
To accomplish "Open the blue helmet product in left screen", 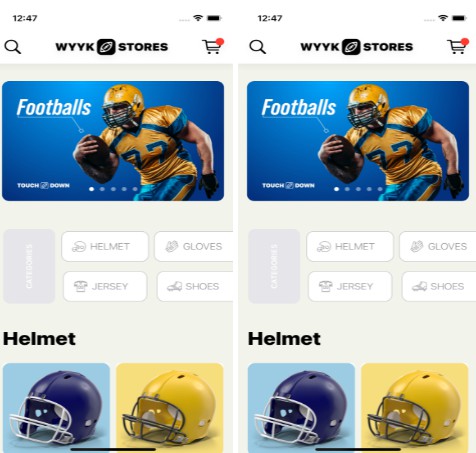I will coord(56,408).
